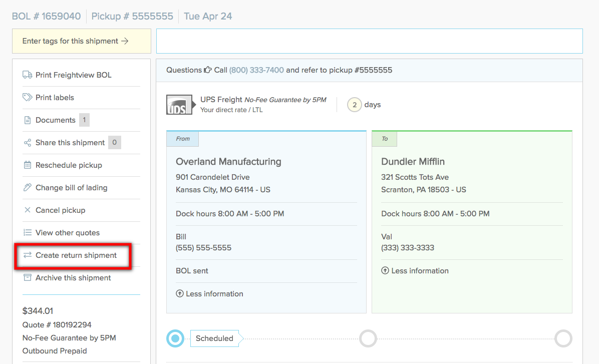Open View other quotes
Image resolution: width=599 pixels, height=364 pixels.
point(68,233)
